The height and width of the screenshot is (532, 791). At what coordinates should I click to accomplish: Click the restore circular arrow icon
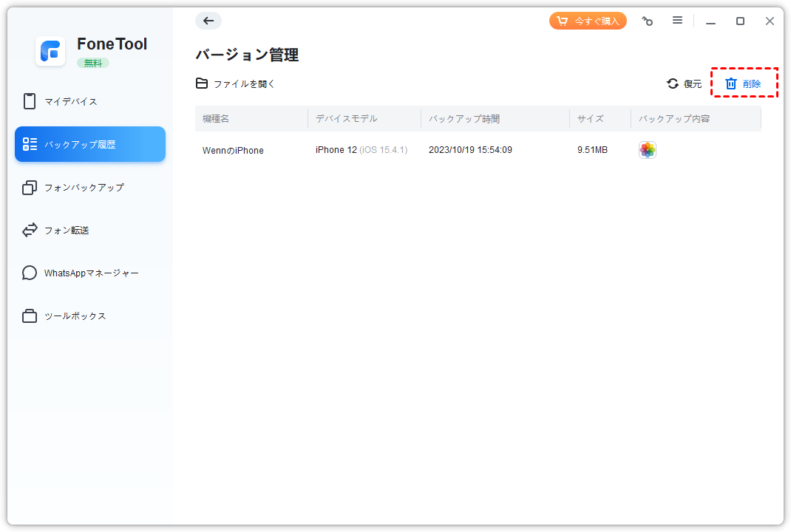pyautogui.click(x=673, y=83)
